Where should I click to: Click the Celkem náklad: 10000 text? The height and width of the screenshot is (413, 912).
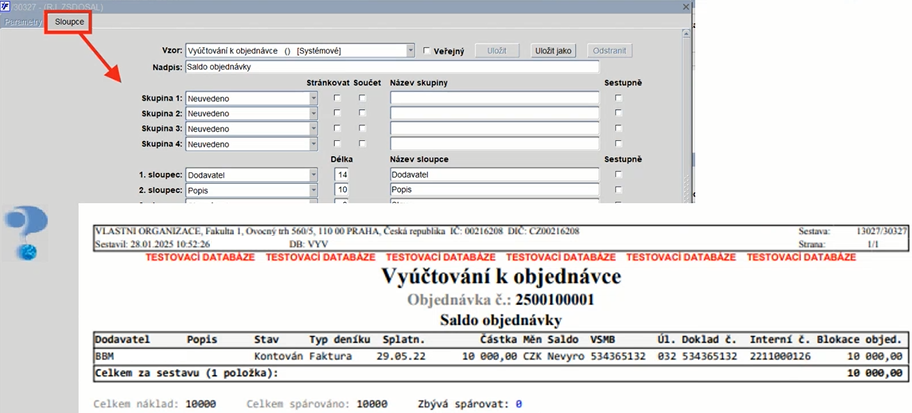(x=155, y=404)
